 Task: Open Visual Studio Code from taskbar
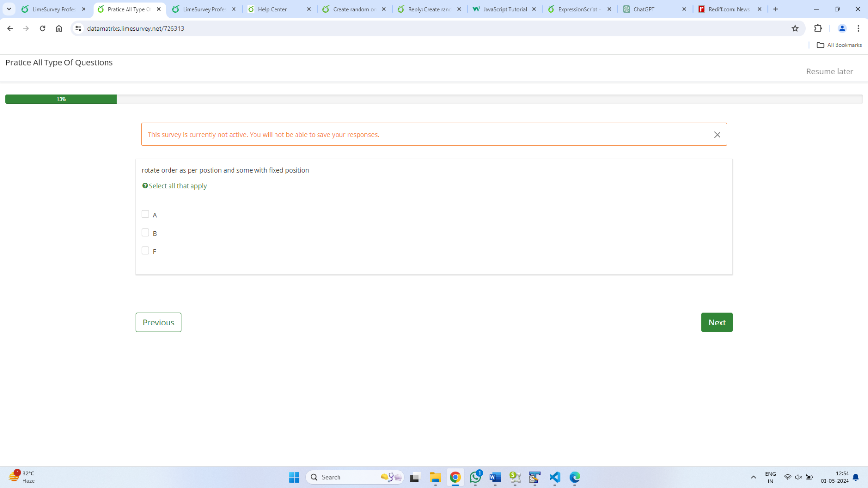coord(554,477)
